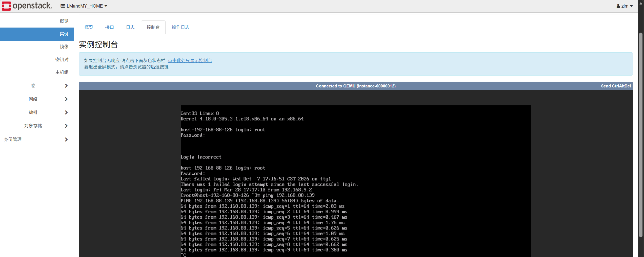
Task: Go to 密钥对 in the sidebar
Action: (x=62, y=59)
